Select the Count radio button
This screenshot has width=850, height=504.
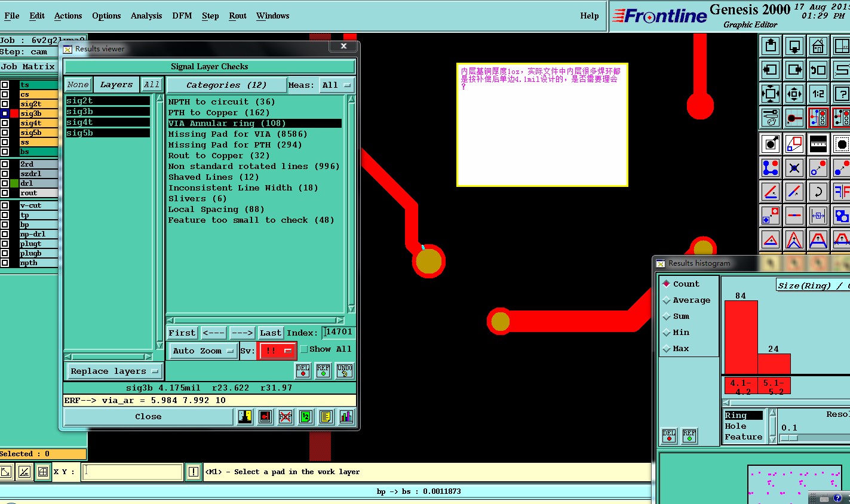(x=667, y=284)
